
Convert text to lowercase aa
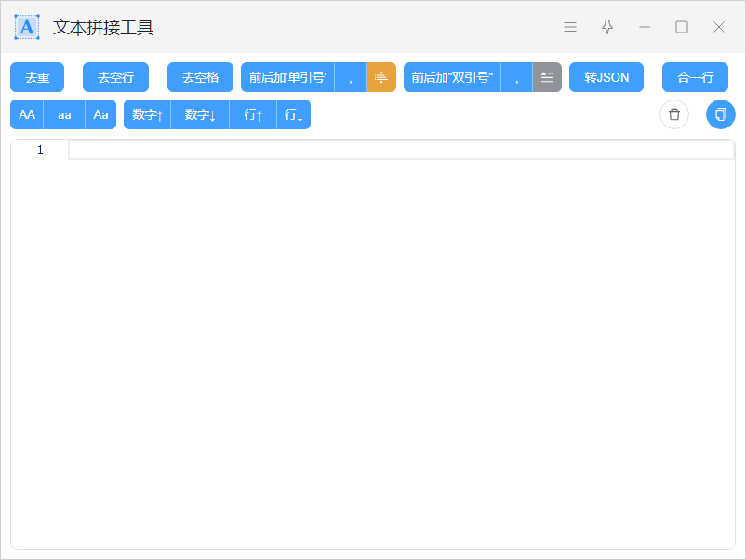click(x=64, y=114)
